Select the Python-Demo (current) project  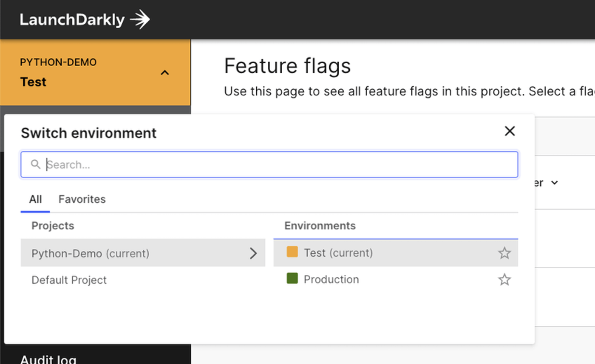(x=143, y=253)
